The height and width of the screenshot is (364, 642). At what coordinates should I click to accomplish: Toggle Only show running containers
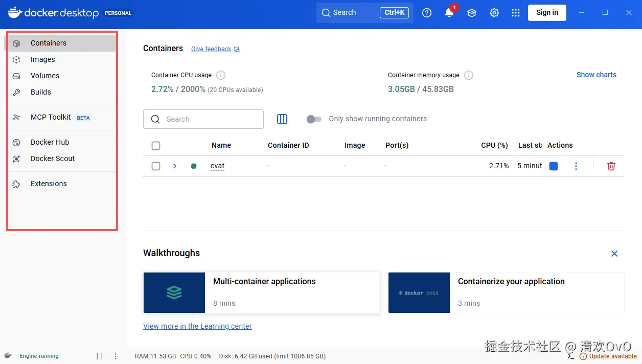tap(314, 119)
